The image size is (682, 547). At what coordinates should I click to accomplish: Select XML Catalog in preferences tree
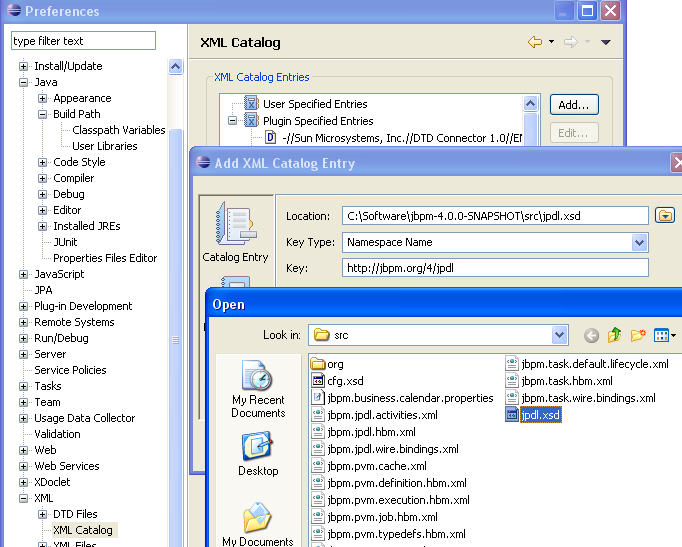tap(82, 530)
